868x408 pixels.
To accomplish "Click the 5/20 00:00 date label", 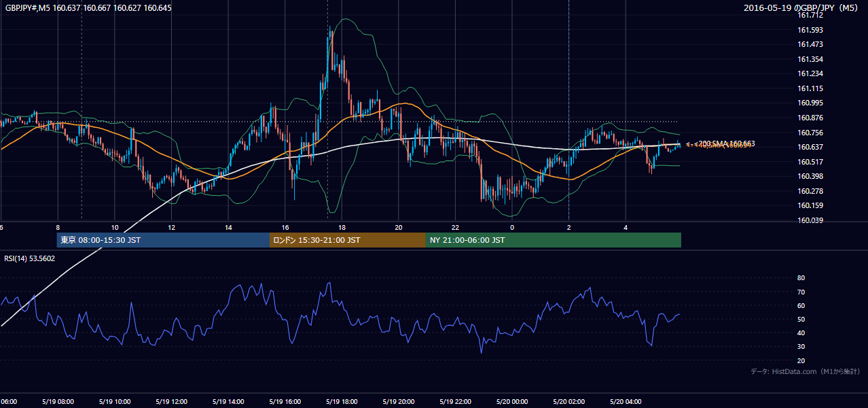I will 511,402.
